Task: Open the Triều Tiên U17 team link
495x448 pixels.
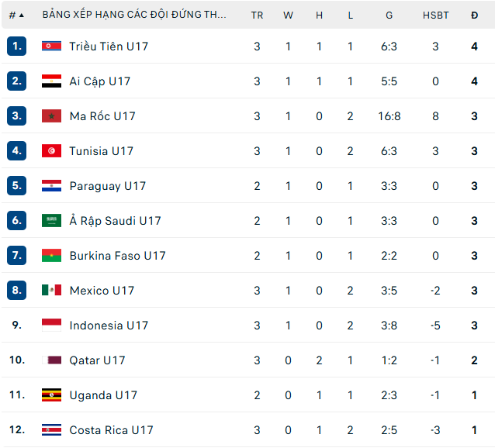Action: (x=109, y=47)
